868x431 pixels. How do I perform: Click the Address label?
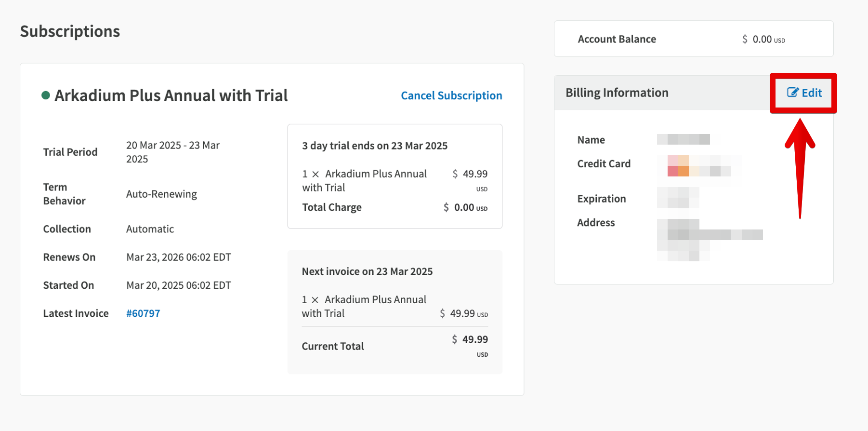click(x=596, y=223)
